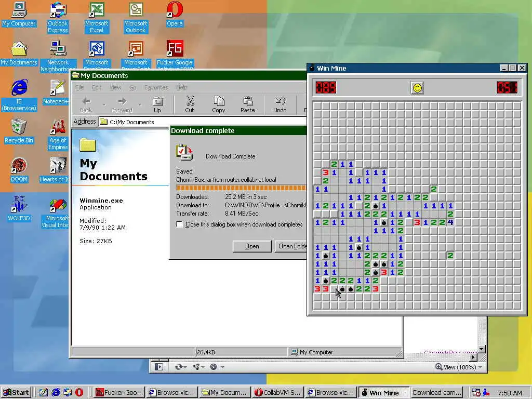Viewport: 532px width, 399px height.
Task: Click the system tray clock showing 7:58 AM
Action: [x=510, y=393]
